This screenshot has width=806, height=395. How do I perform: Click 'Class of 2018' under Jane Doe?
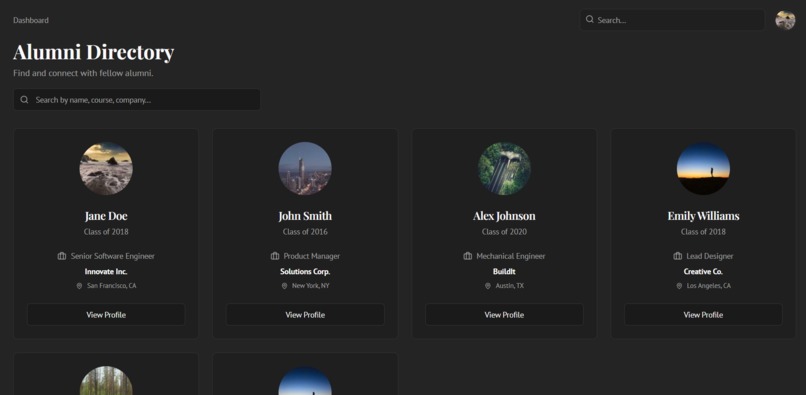[x=106, y=232]
